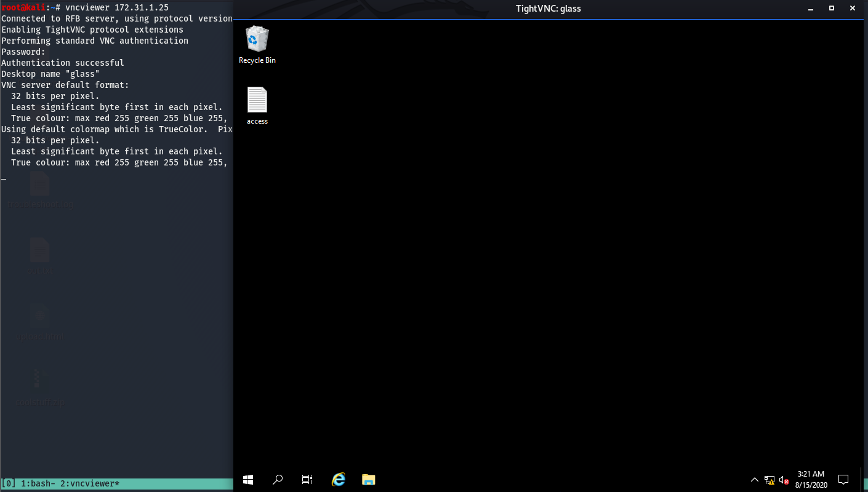The height and width of the screenshot is (492, 868).
Task: Click 'Authentication successful' terminal line
Action: 63,63
